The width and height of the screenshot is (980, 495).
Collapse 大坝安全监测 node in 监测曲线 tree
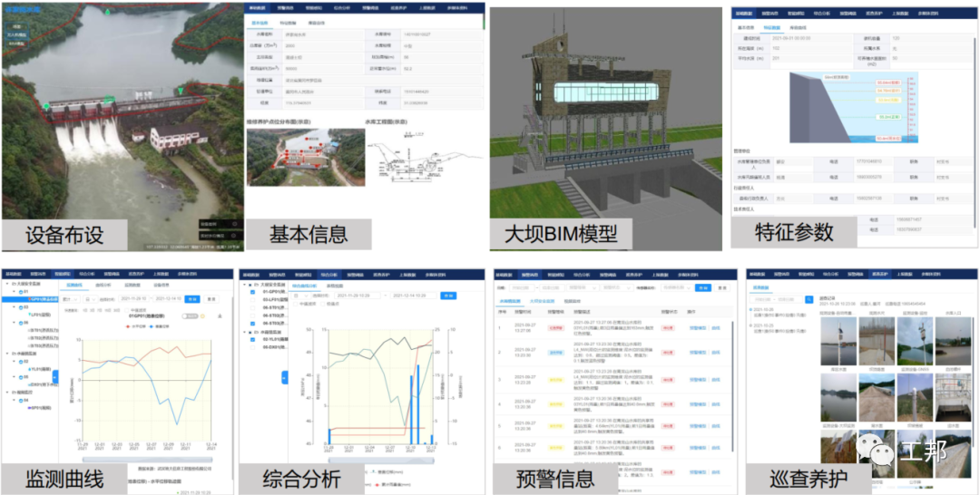[7, 284]
